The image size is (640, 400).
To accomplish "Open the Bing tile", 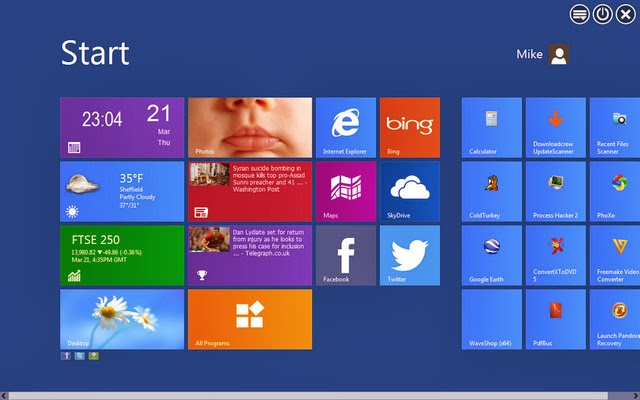I will [410, 127].
